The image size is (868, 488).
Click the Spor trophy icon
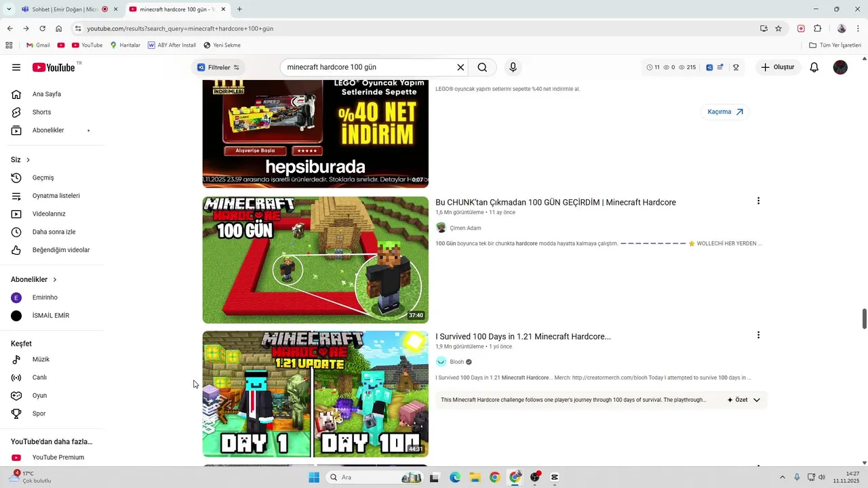pos(17,413)
